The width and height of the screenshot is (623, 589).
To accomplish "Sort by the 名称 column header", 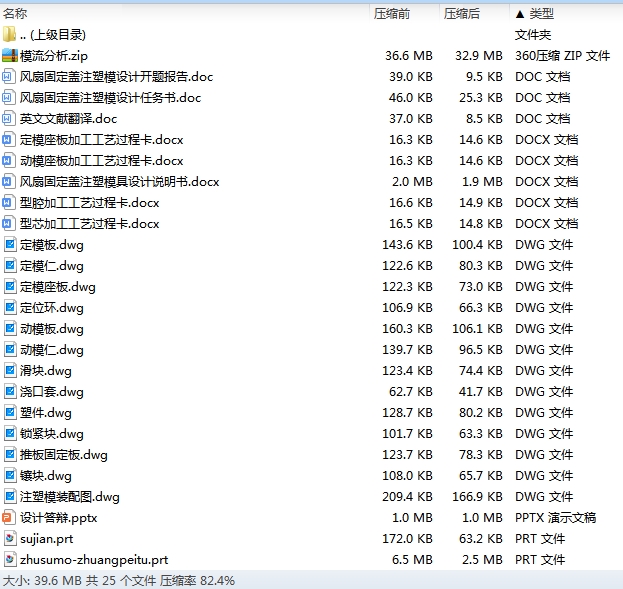I will pyautogui.click(x=15, y=14).
